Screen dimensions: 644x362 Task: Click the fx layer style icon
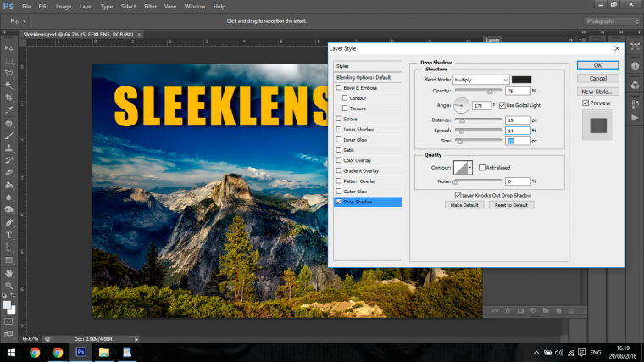tap(508, 310)
